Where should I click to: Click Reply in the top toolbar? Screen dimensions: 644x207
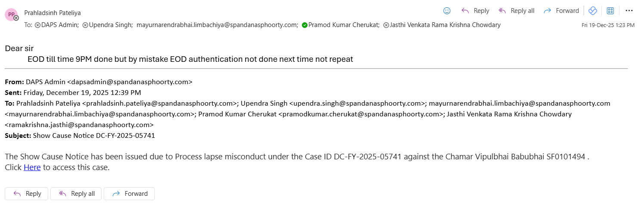(475, 11)
